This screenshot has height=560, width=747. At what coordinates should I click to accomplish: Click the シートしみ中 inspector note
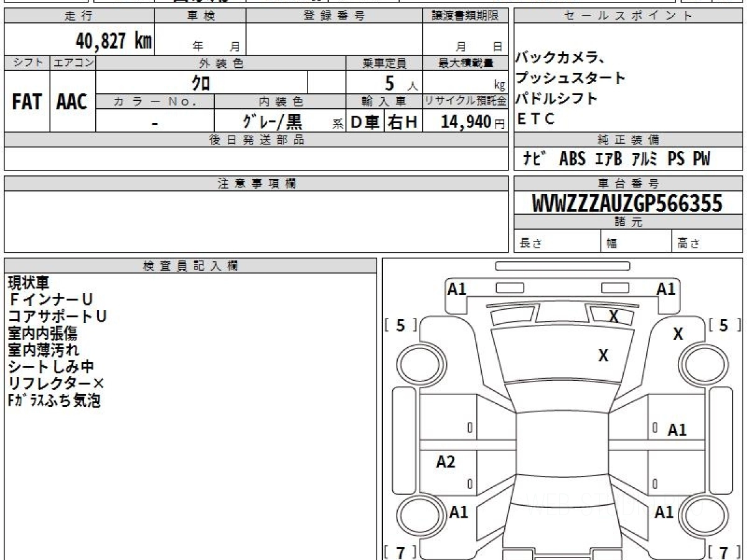pos(50,367)
